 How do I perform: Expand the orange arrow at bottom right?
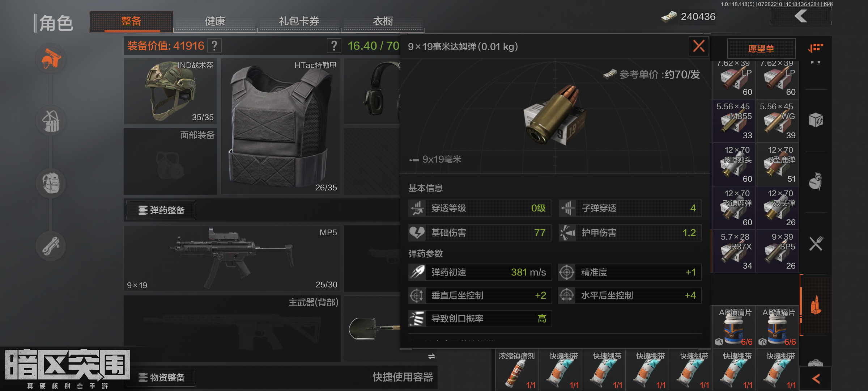coord(816,379)
